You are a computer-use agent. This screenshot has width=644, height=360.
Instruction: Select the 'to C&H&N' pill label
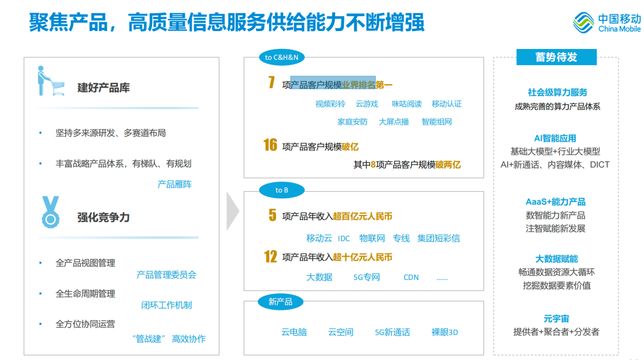281,57
